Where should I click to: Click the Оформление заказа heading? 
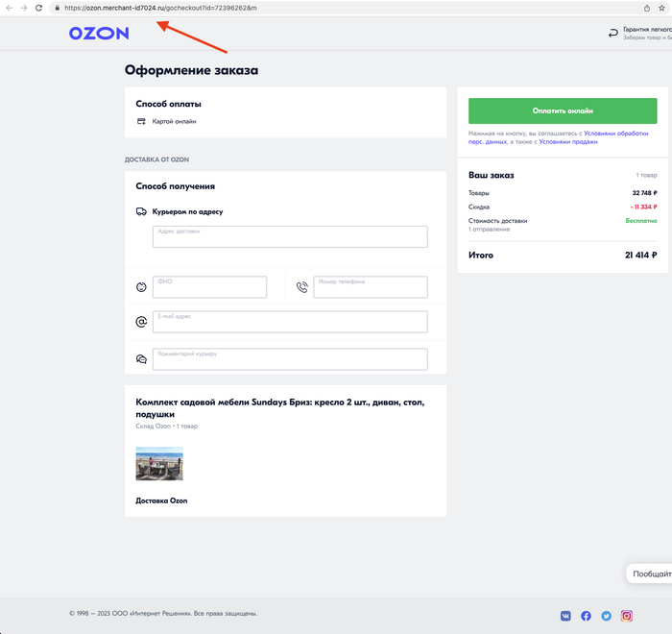(192, 70)
